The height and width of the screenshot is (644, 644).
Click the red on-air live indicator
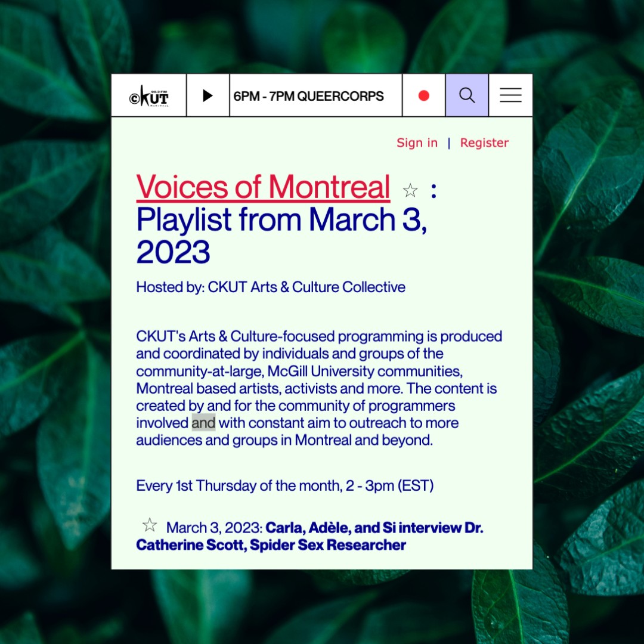click(x=424, y=95)
